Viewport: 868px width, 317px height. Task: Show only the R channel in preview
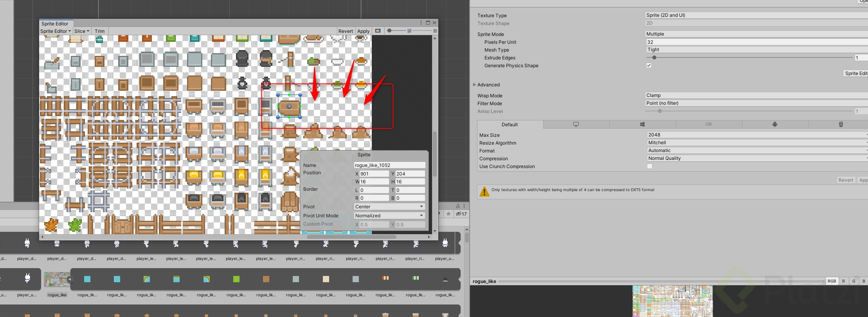point(843,281)
